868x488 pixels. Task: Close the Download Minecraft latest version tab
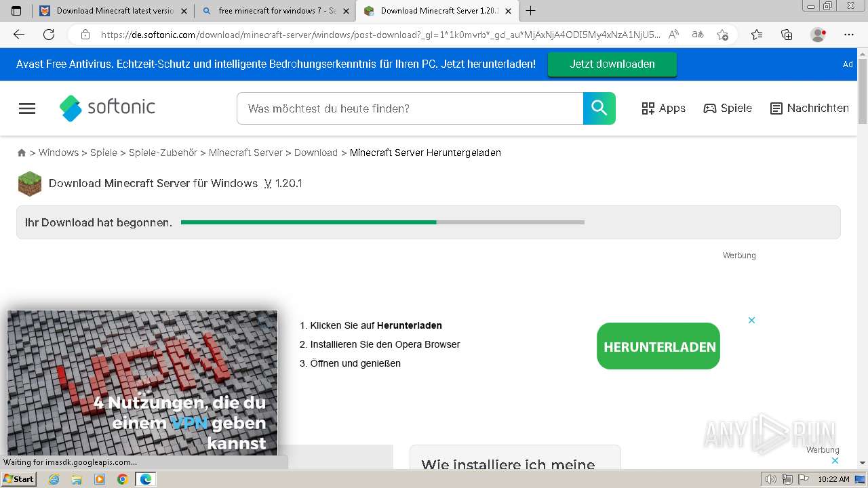(185, 11)
